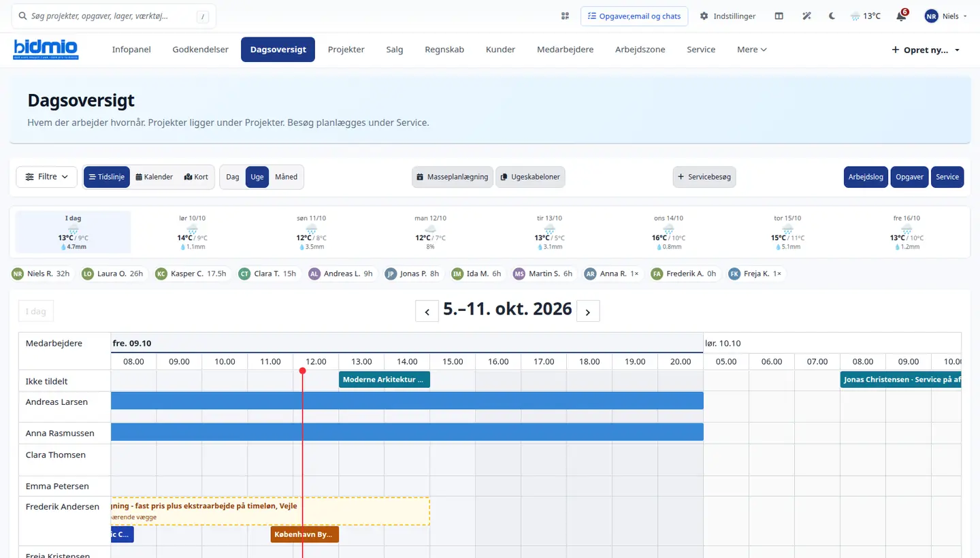Open the grid apps icon in top bar
The height and width of the screenshot is (558, 980).
point(565,16)
